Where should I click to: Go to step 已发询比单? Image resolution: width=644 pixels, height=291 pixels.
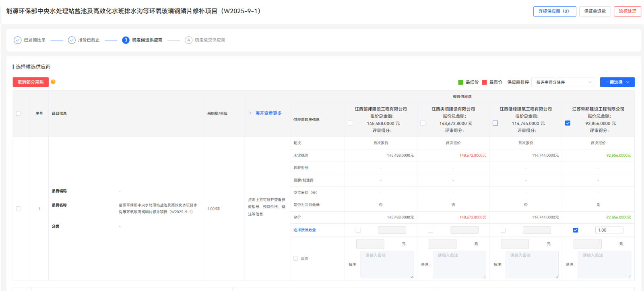(35, 40)
